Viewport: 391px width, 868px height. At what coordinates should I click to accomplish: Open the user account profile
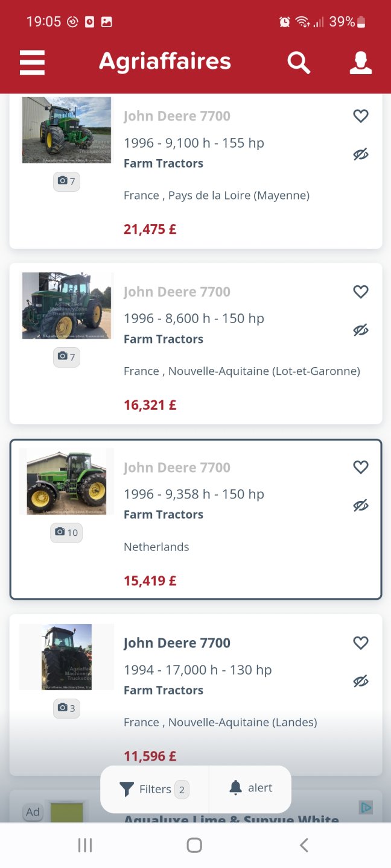[x=360, y=62]
